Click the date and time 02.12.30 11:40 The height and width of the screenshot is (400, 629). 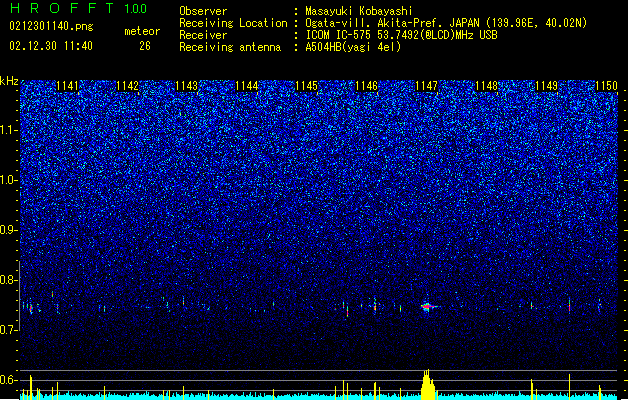coord(51,46)
